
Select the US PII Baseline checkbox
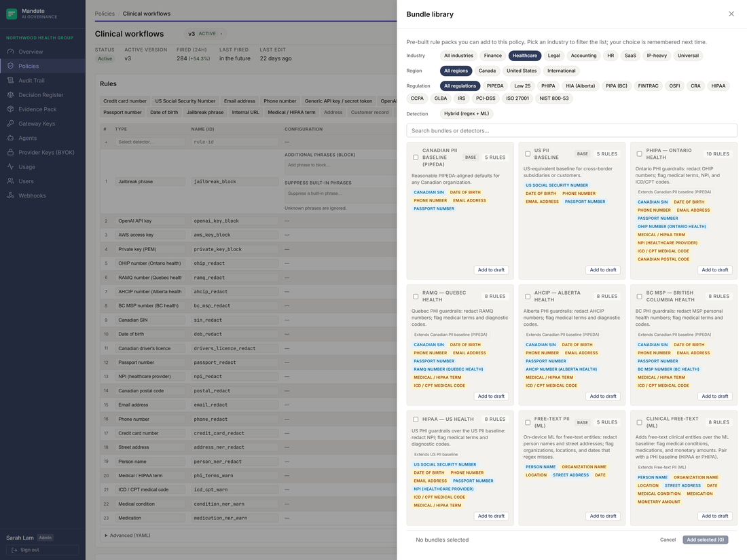click(x=528, y=154)
